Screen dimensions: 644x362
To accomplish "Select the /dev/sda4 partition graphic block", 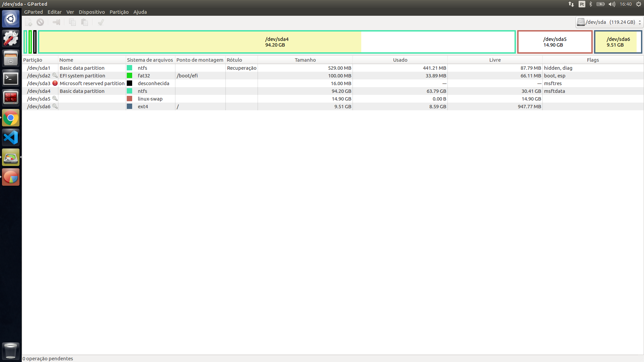I will (277, 42).
